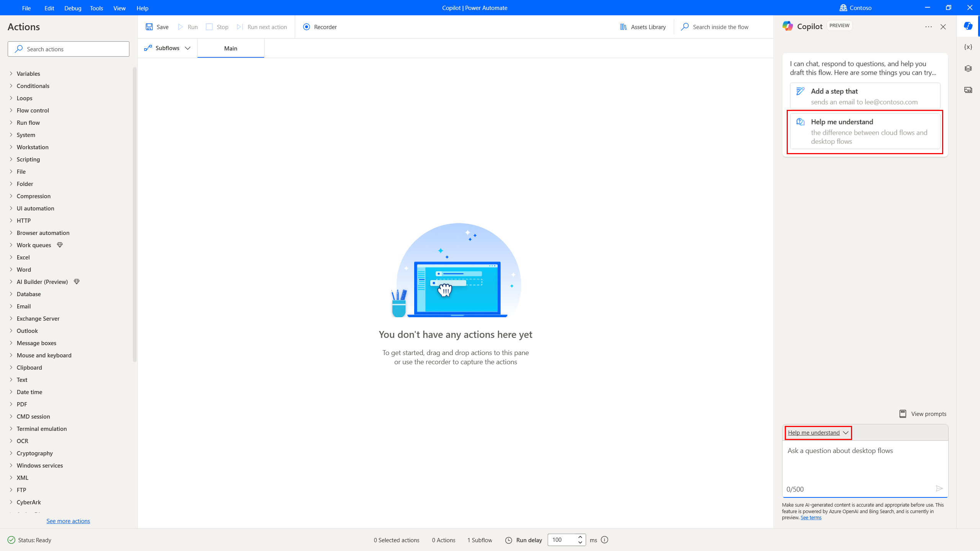This screenshot has width=980, height=551.
Task: Expand the AI Builder Preview category
Action: click(x=11, y=281)
